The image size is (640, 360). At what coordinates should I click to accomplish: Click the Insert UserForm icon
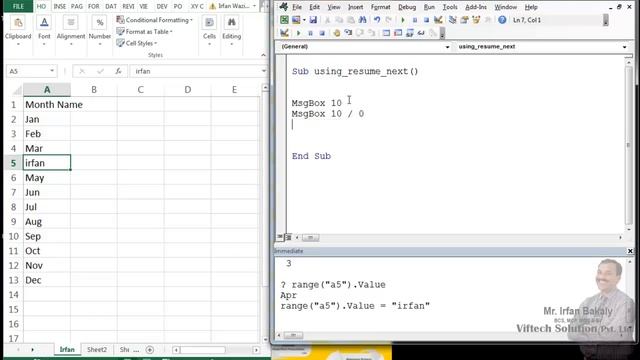pos(296,20)
